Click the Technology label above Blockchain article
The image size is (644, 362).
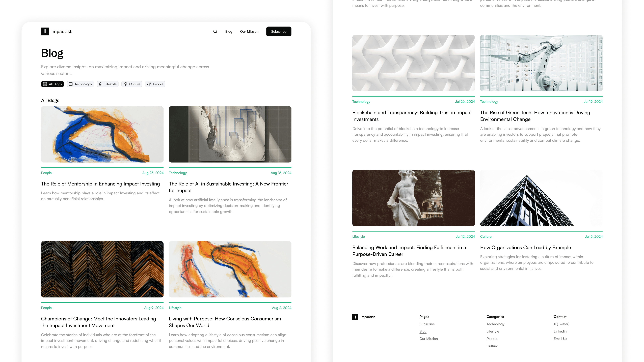click(361, 102)
